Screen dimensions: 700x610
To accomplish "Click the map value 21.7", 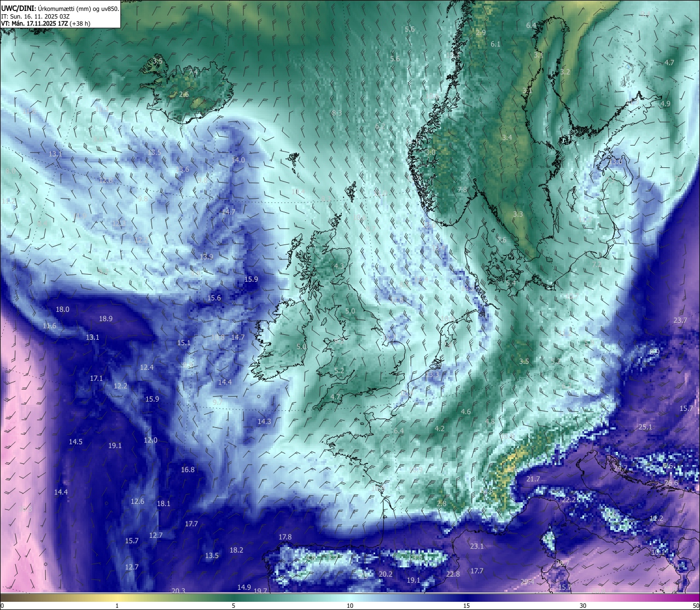I will click(x=533, y=479).
